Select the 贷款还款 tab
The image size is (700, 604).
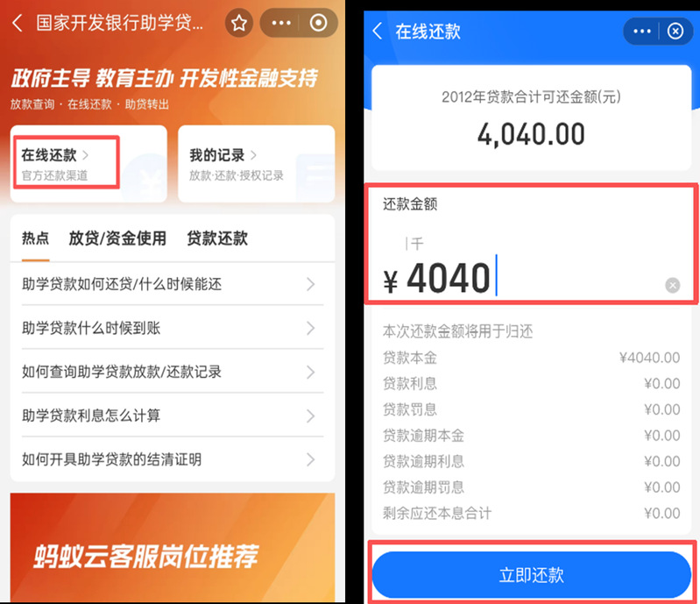[x=217, y=238]
